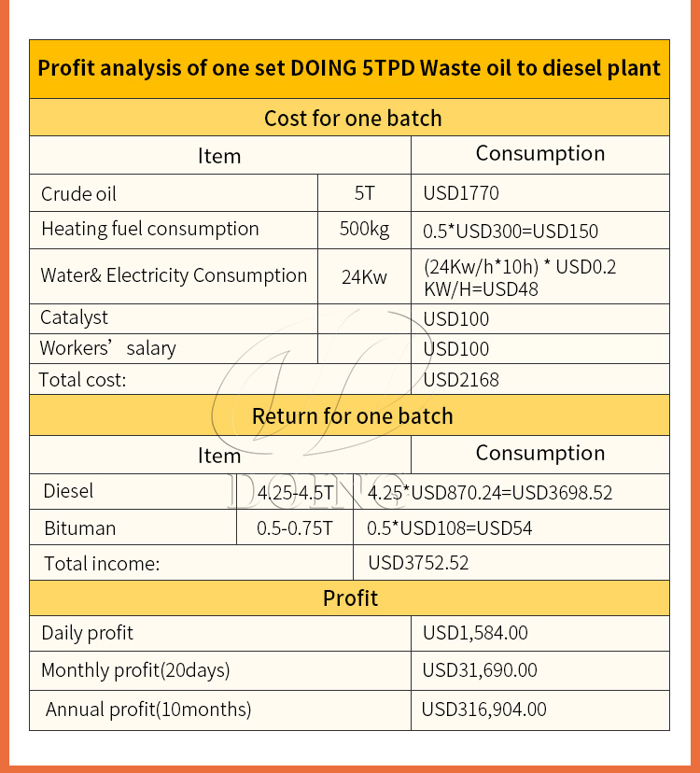The width and height of the screenshot is (700, 773).
Task: Click the USD1,584.00 daily profit value
Action: point(475,633)
